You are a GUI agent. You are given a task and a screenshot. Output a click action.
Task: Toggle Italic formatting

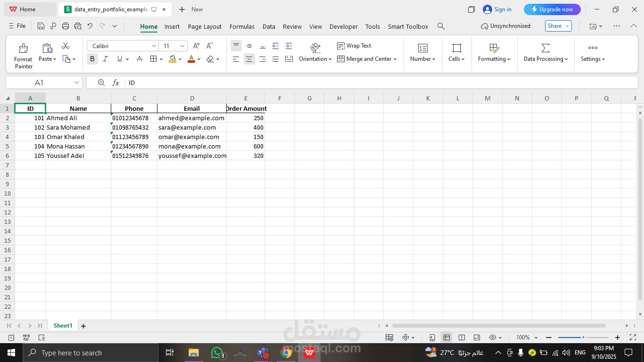[106, 59]
